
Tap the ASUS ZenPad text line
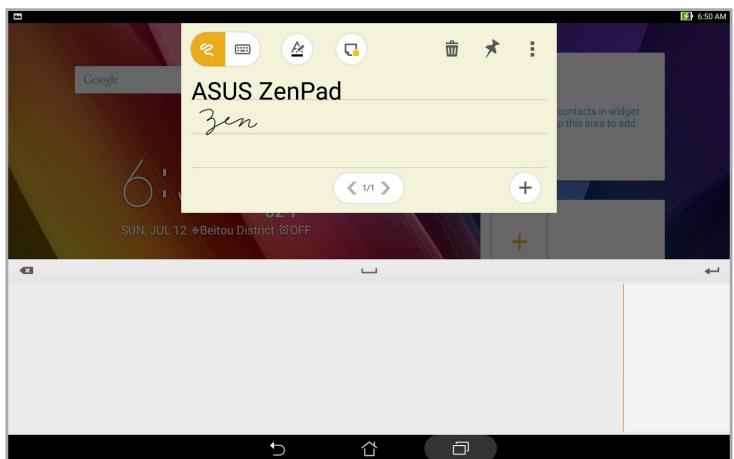pos(266,91)
